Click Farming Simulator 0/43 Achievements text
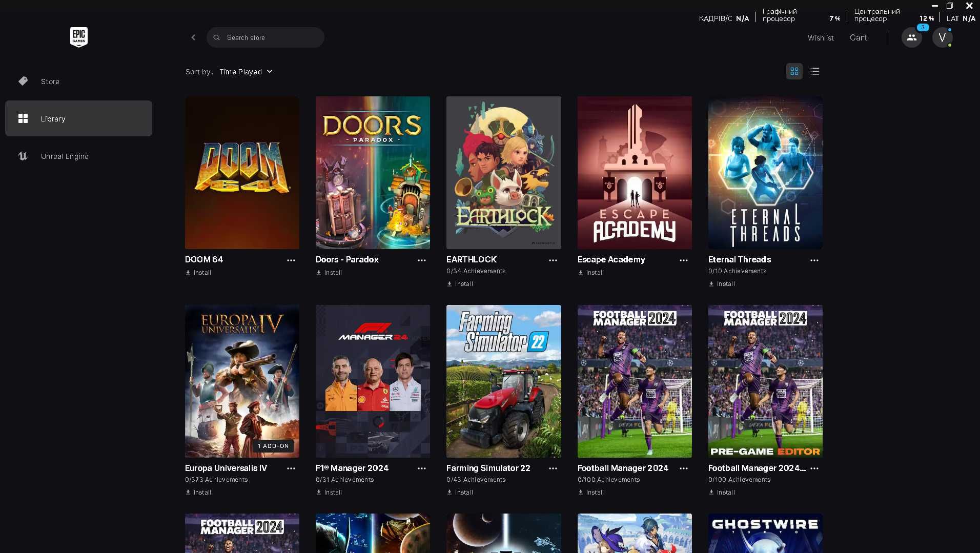Viewport: 980px width, 553px height. click(476, 480)
